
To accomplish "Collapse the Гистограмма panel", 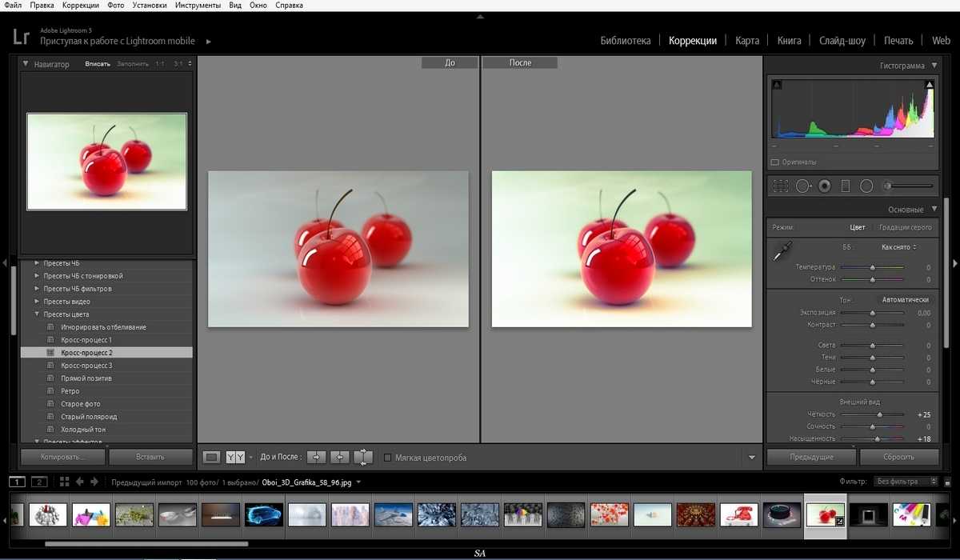I will pyautogui.click(x=934, y=66).
